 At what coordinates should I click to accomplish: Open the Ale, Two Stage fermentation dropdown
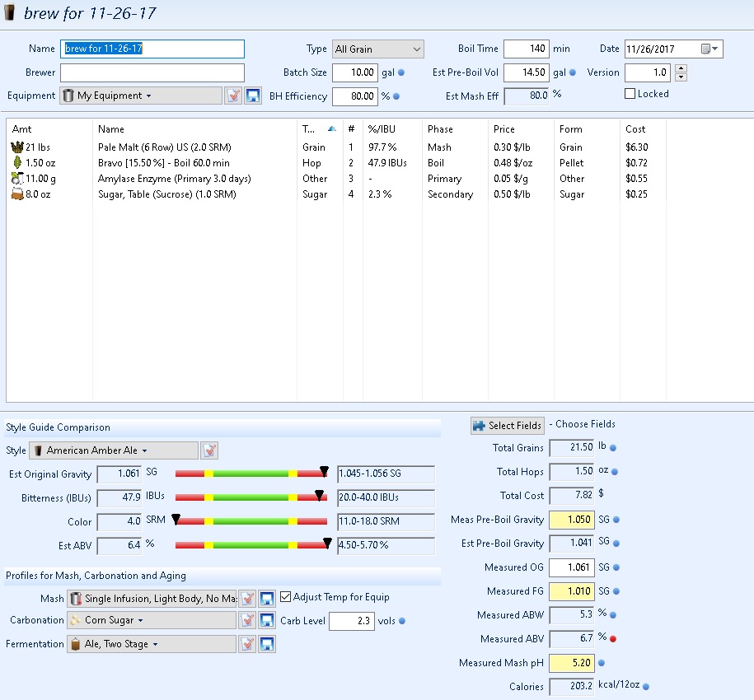152,644
